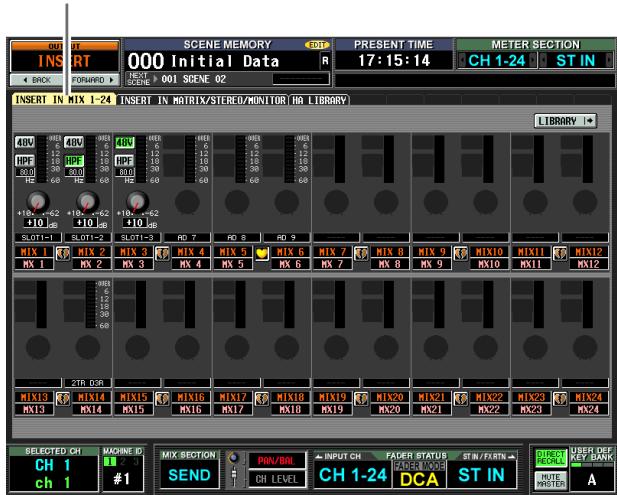Open the MIX13 unassigned patch selector
The width and height of the screenshot is (617, 495).
coord(38,383)
